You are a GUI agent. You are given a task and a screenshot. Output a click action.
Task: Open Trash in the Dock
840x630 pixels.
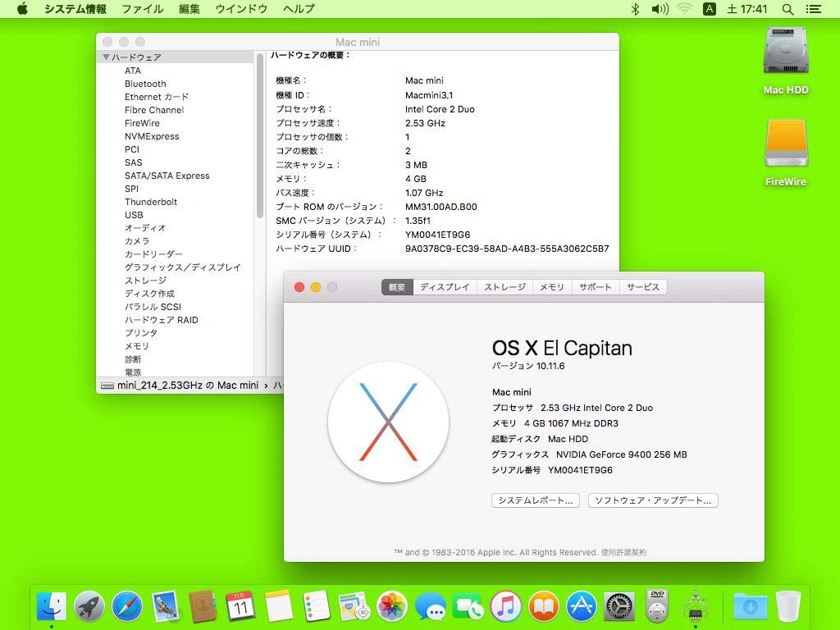[x=788, y=606]
